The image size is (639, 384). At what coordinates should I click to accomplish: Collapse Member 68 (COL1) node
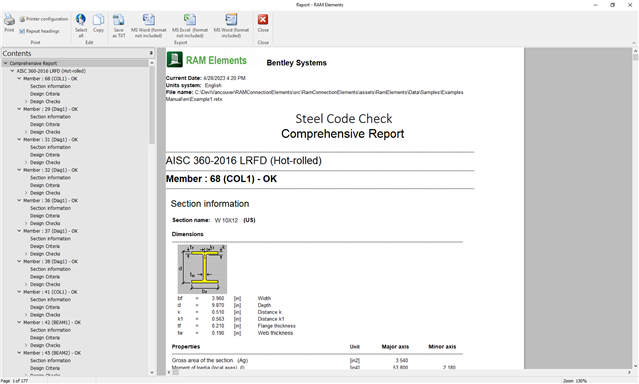pyautogui.click(x=19, y=79)
